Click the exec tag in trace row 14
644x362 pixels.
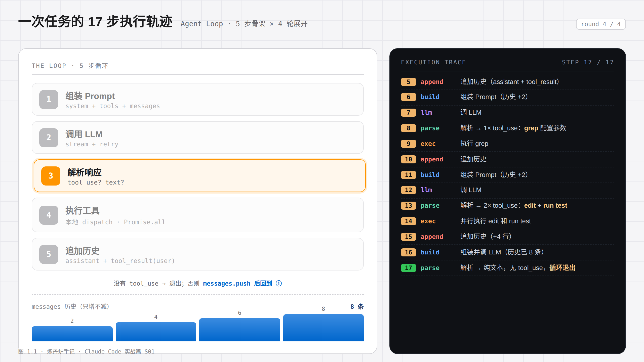(x=428, y=221)
